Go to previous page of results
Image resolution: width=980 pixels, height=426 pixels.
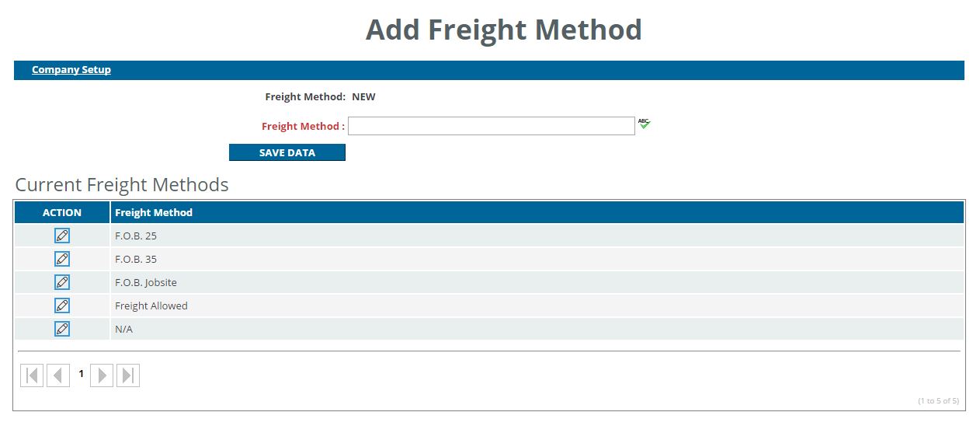pos(58,375)
